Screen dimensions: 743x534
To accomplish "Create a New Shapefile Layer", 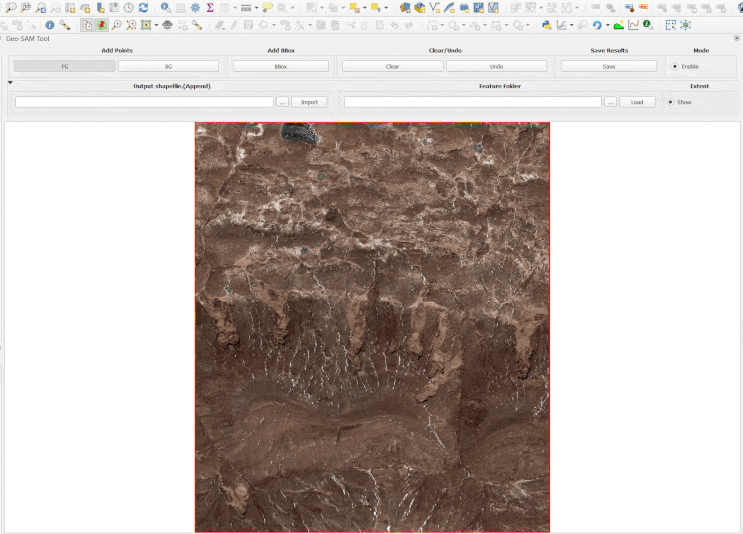I will [x=435, y=8].
